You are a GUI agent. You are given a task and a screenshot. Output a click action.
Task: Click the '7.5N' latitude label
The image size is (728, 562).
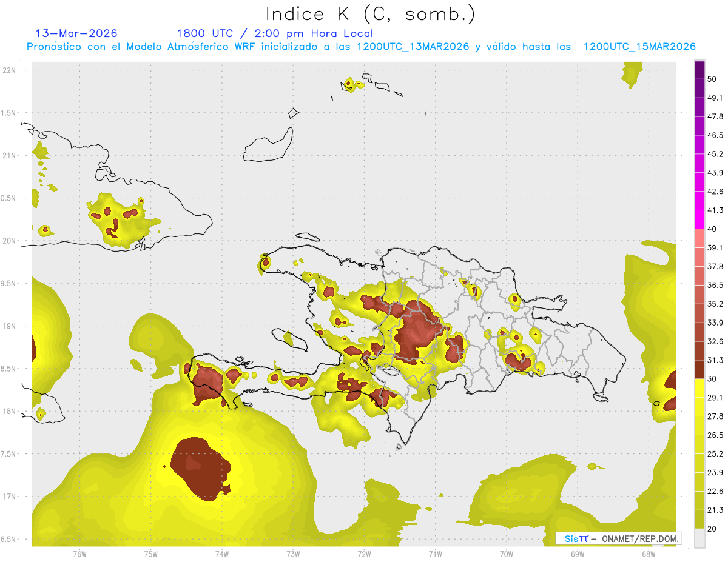tap(9, 454)
